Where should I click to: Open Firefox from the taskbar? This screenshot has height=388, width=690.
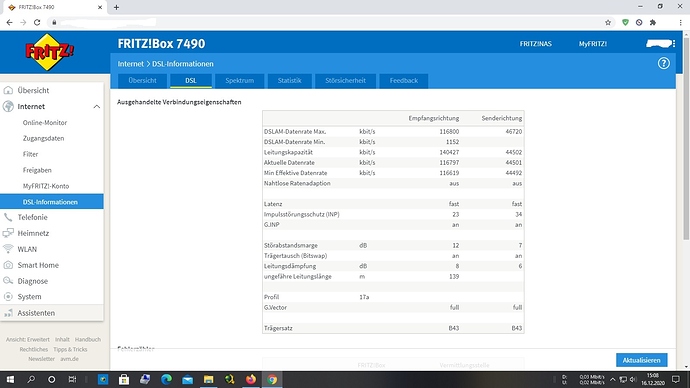[251, 379]
